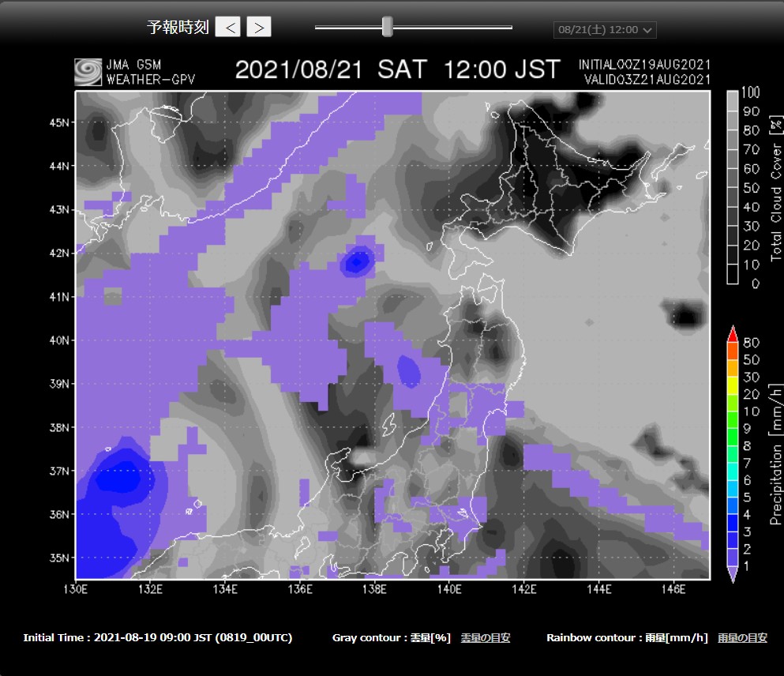Click the forecast time slider handle
This screenshot has height=676, width=784.
(x=387, y=27)
